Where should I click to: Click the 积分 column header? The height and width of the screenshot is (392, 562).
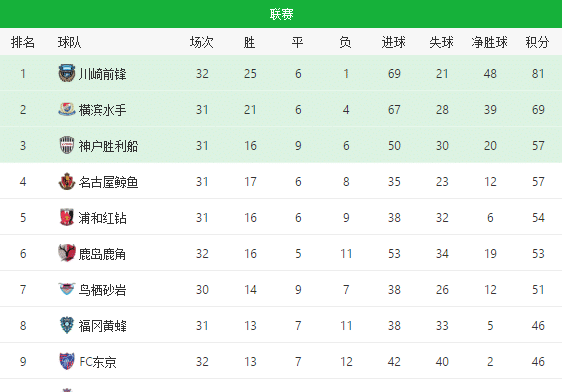click(537, 42)
